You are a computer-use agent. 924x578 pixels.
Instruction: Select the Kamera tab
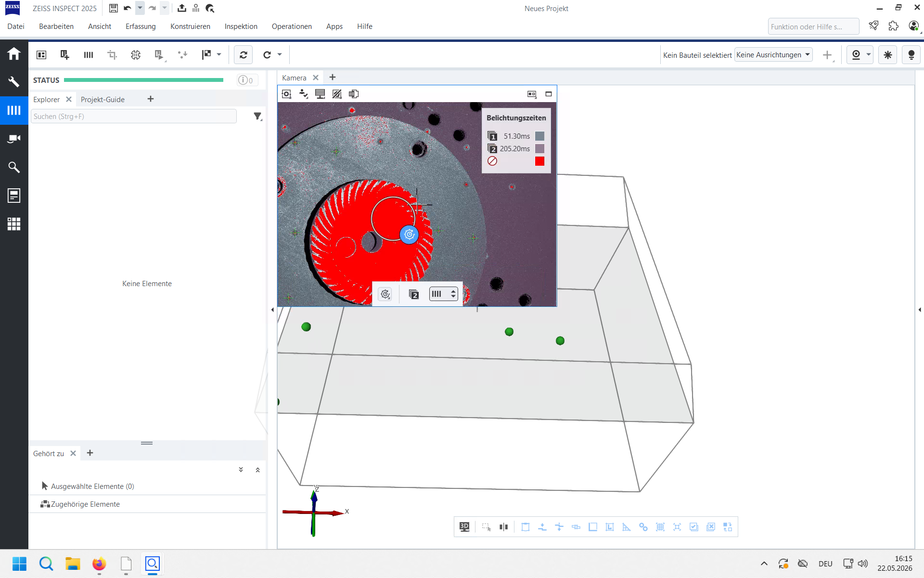[294, 78]
